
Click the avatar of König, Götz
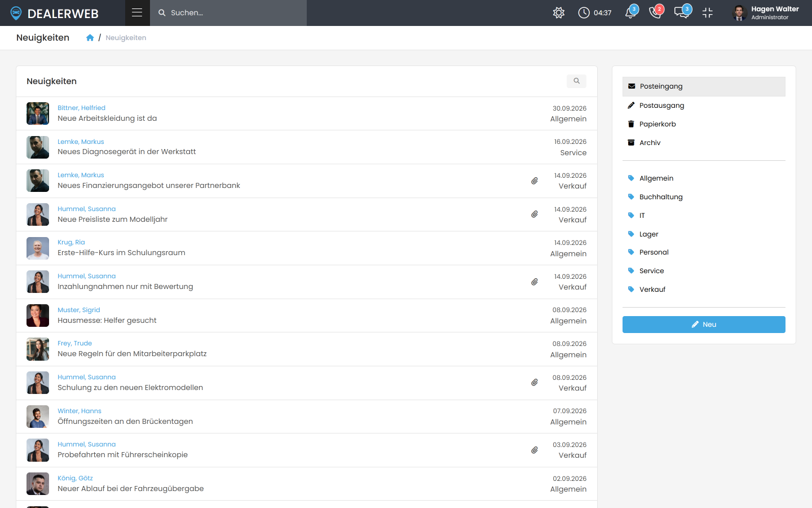[38, 484]
